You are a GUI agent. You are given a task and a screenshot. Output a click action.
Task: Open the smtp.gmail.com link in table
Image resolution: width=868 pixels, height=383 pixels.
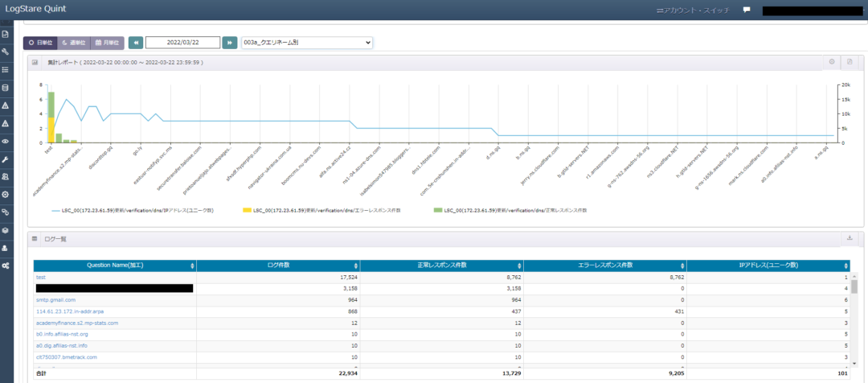point(55,299)
